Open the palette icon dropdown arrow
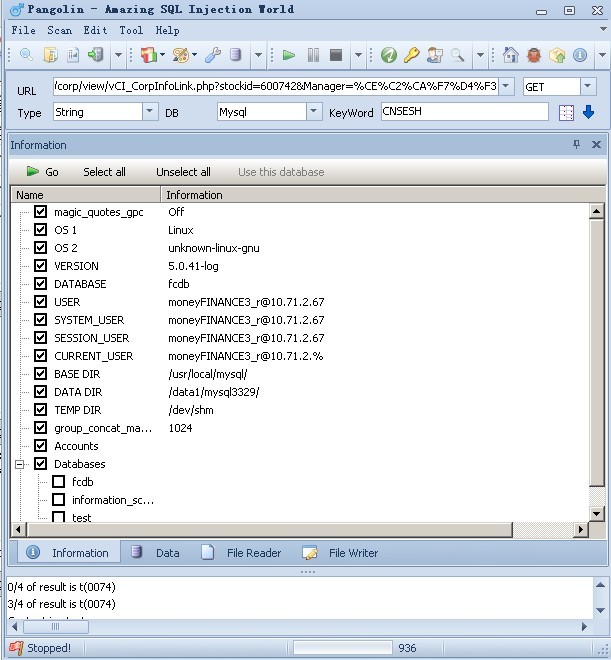 coord(194,55)
